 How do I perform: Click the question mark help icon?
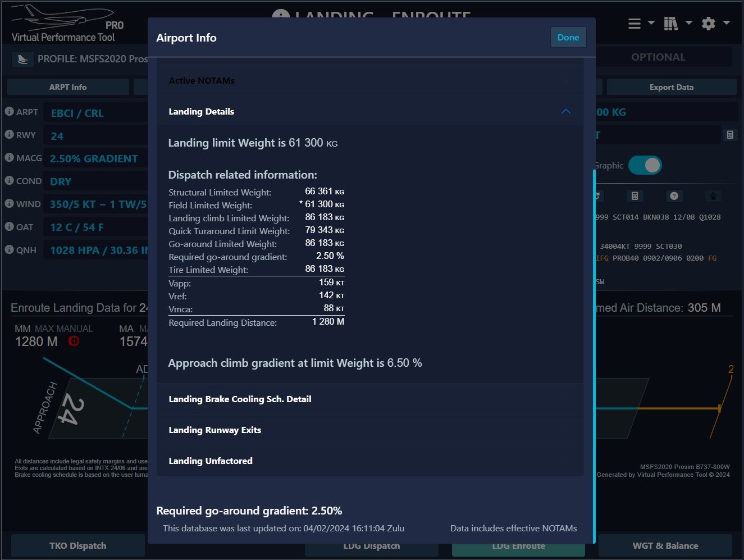point(674,196)
